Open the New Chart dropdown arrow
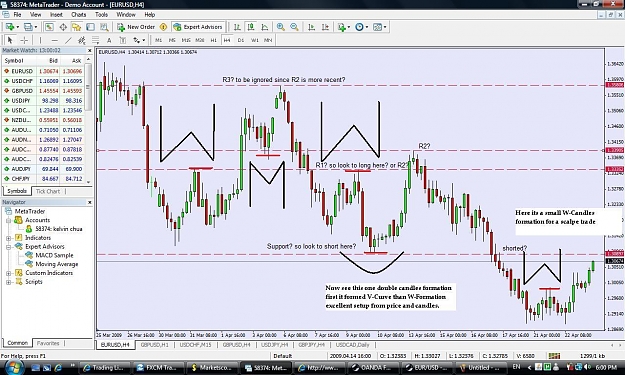The width and height of the screenshot is (625, 375). tap(18, 27)
